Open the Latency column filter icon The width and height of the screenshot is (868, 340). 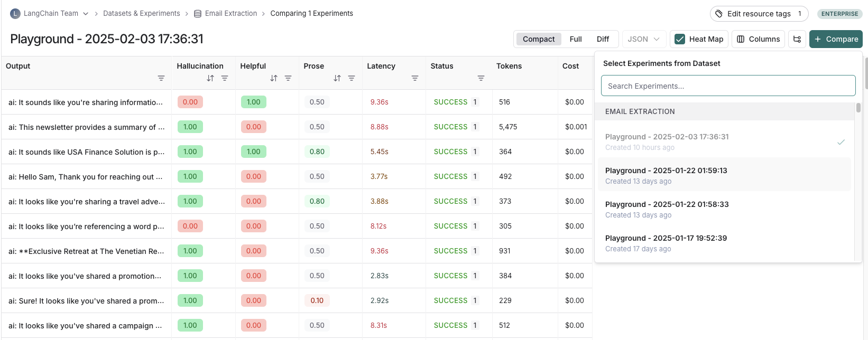point(415,78)
